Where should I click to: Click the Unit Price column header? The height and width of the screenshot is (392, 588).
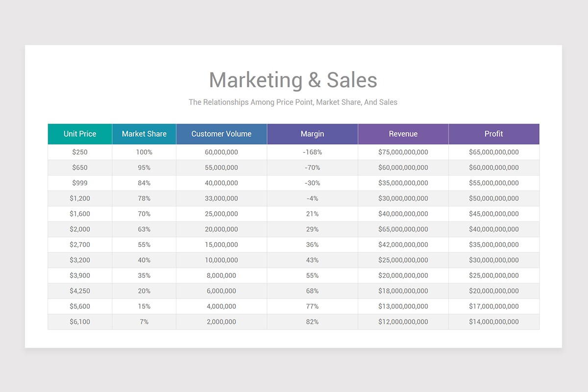[79, 134]
